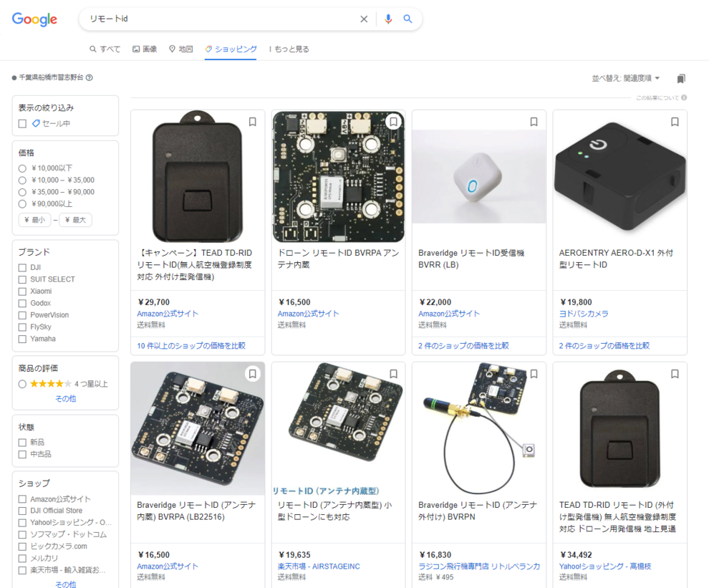
Task: Open Yahoo!ショッピング - 高楊枝 link
Action: [605, 567]
